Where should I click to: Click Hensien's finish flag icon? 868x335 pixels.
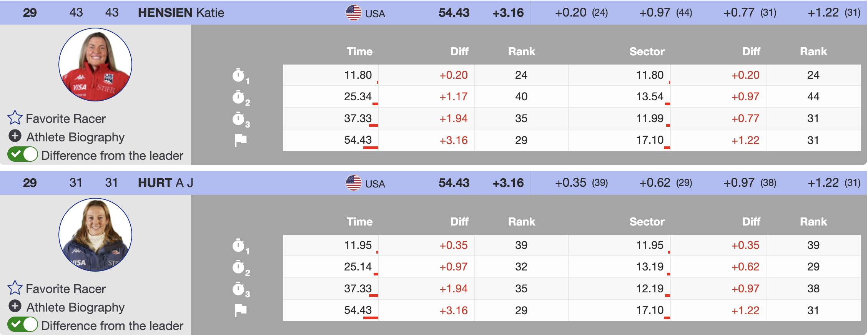click(241, 140)
